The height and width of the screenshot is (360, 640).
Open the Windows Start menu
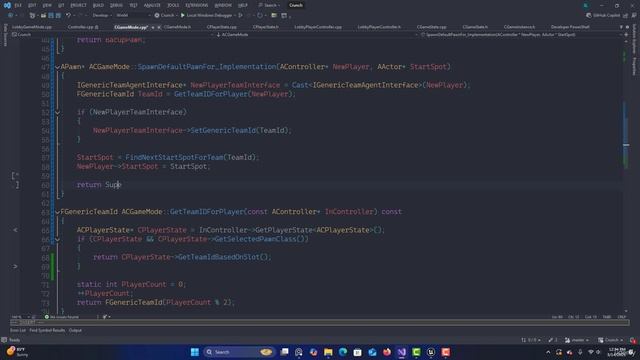click(x=195, y=352)
